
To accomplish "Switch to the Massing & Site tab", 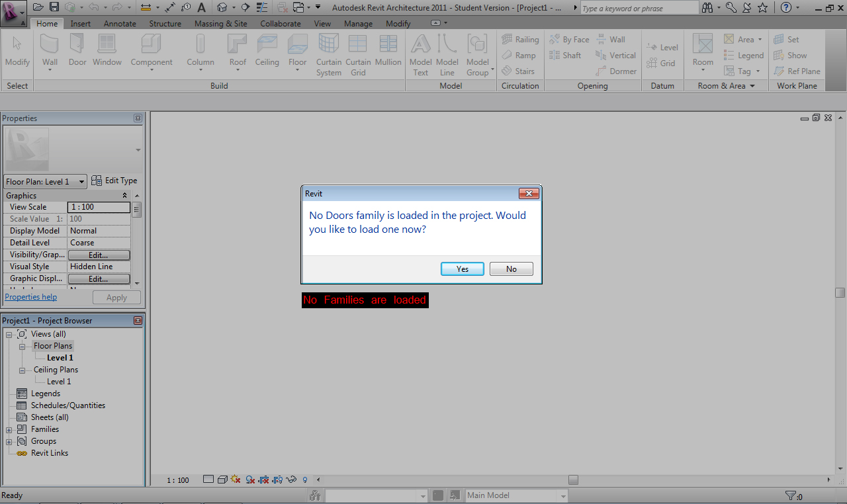I will tap(221, 23).
